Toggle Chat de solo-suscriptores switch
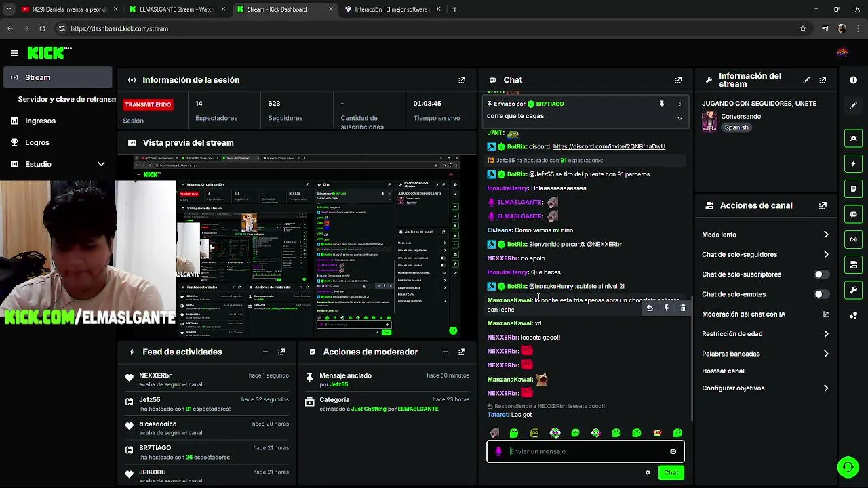 821,274
